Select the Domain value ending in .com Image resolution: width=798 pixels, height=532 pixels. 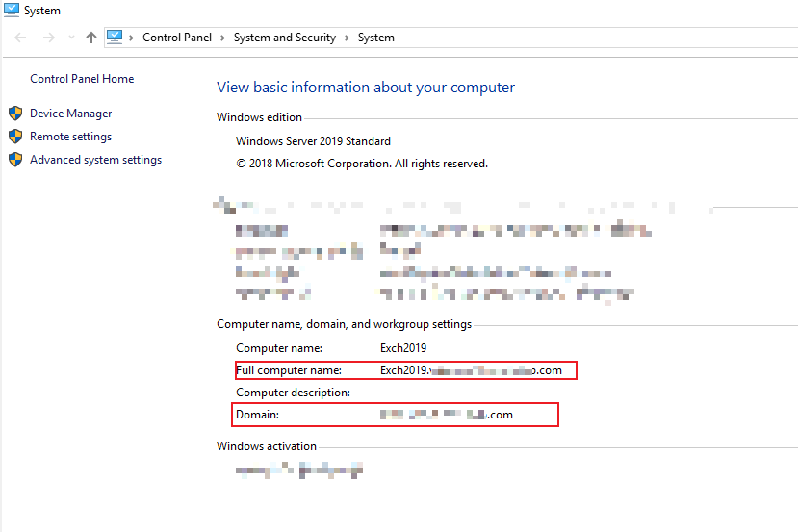point(447,415)
